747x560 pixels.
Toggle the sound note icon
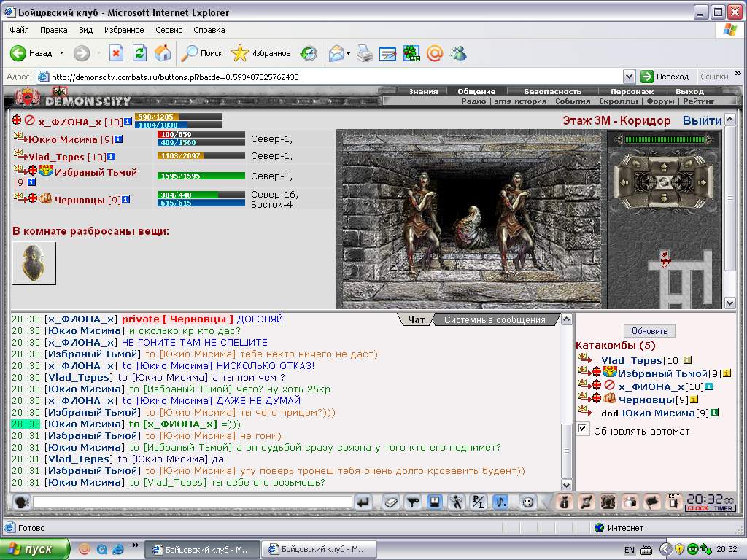500,502
